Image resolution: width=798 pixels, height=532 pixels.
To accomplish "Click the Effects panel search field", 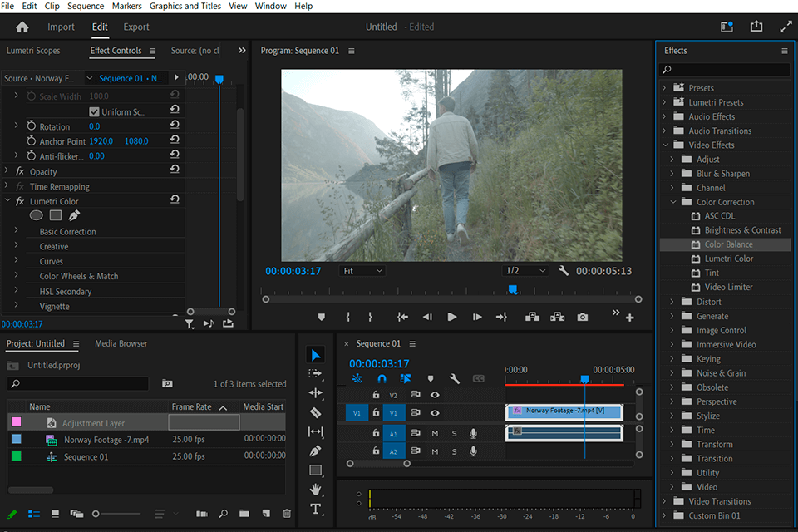I will click(725, 70).
